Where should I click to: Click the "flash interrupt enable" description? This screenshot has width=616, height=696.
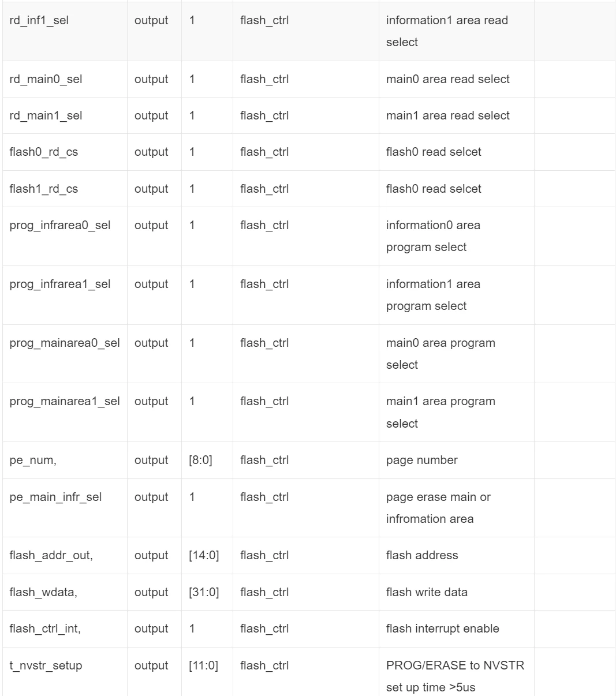coord(442,628)
